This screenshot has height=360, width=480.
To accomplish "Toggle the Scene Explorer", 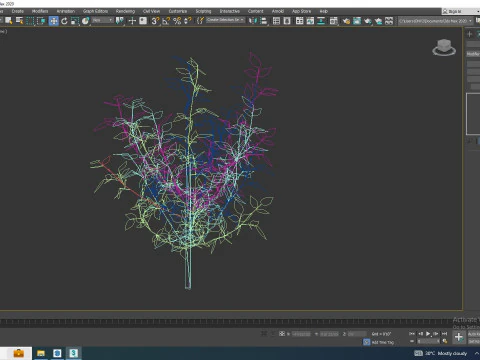I will (x=276, y=21).
